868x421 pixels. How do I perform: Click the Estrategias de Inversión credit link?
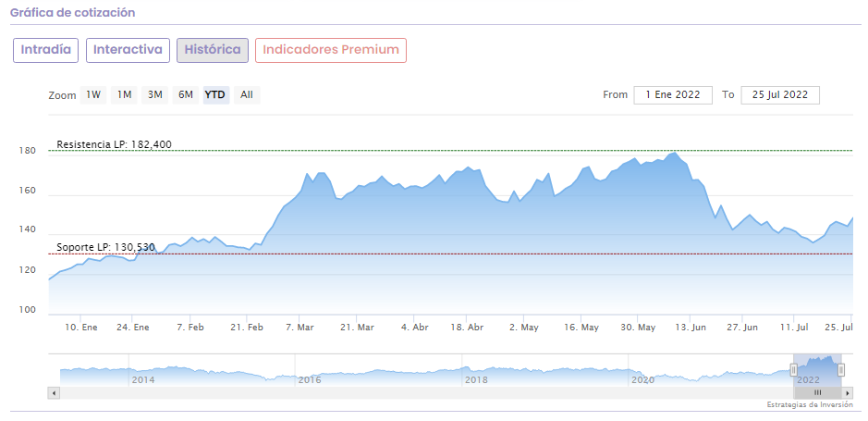[x=810, y=405]
